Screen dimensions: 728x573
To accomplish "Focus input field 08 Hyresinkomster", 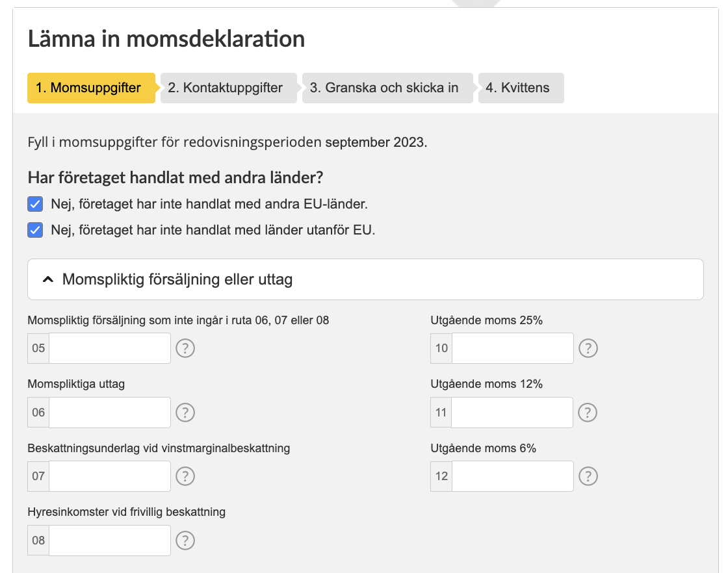I will point(110,541).
